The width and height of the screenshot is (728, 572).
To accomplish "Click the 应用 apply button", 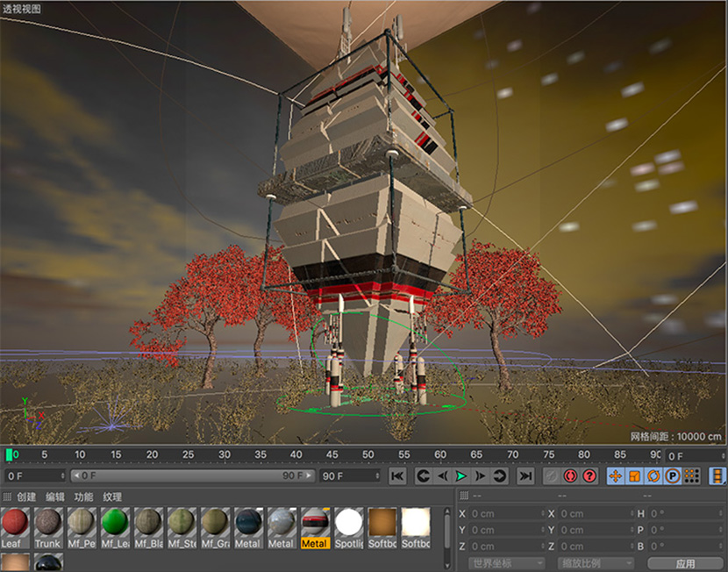I will click(x=685, y=563).
